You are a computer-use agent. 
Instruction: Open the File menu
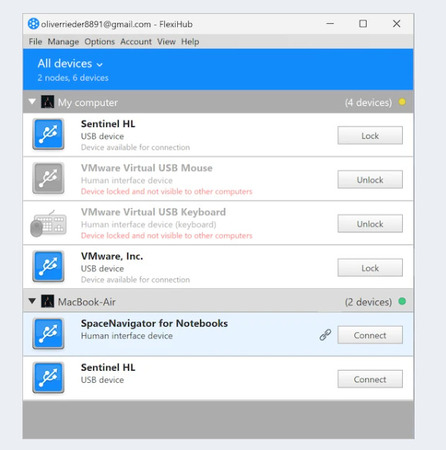click(35, 42)
